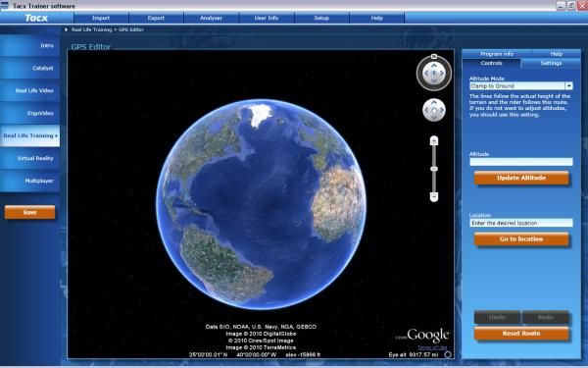Open the User Info menu

(267, 18)
